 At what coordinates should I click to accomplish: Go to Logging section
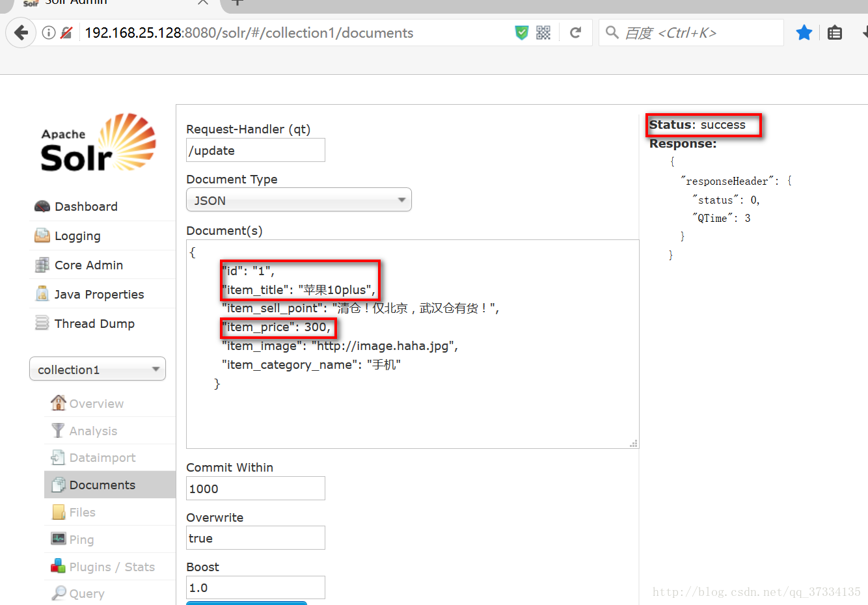point(77,235)
